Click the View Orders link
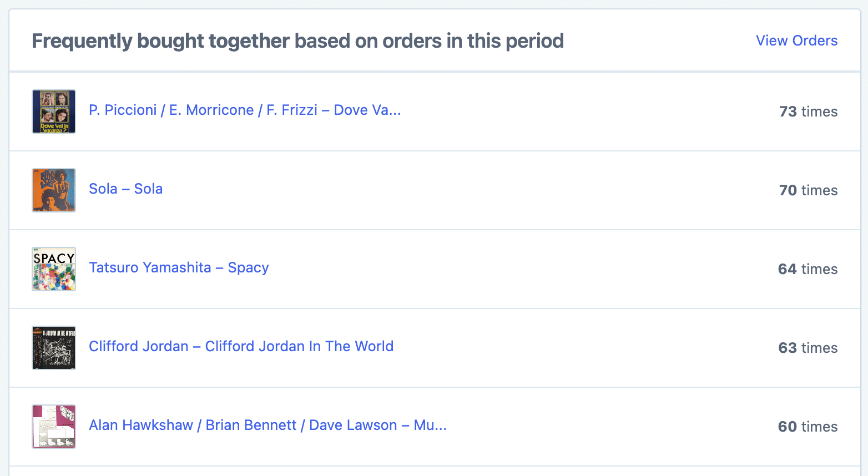868x476 pixels. point(796,40)
